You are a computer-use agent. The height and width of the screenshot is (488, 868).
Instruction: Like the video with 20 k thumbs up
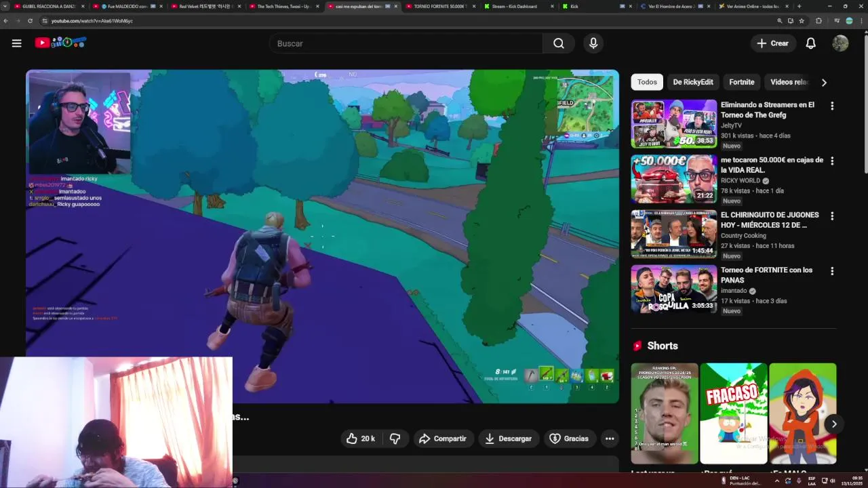point(361,439)
